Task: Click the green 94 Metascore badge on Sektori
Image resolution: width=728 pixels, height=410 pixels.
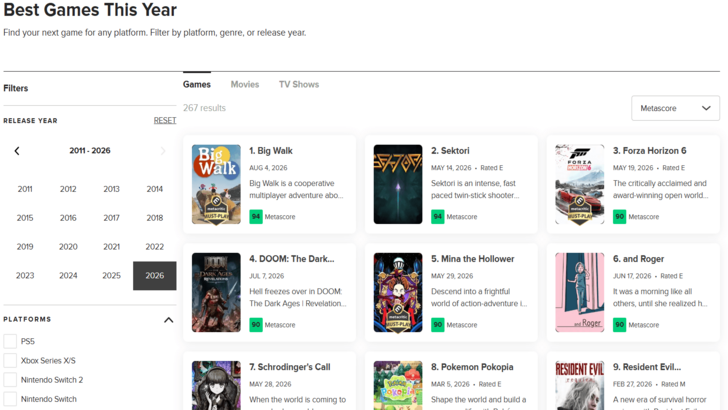Action: click(x=437, y=216)
